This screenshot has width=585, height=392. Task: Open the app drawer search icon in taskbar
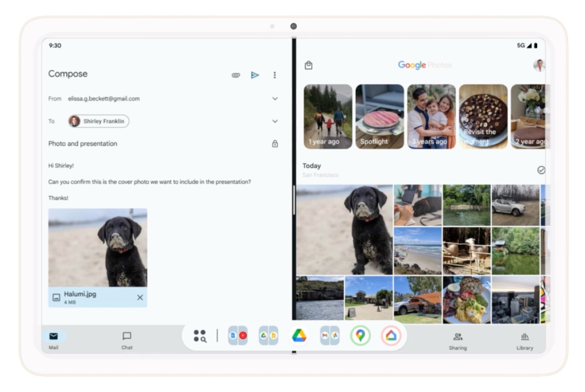pyautogui.click(x=200, y=335)
